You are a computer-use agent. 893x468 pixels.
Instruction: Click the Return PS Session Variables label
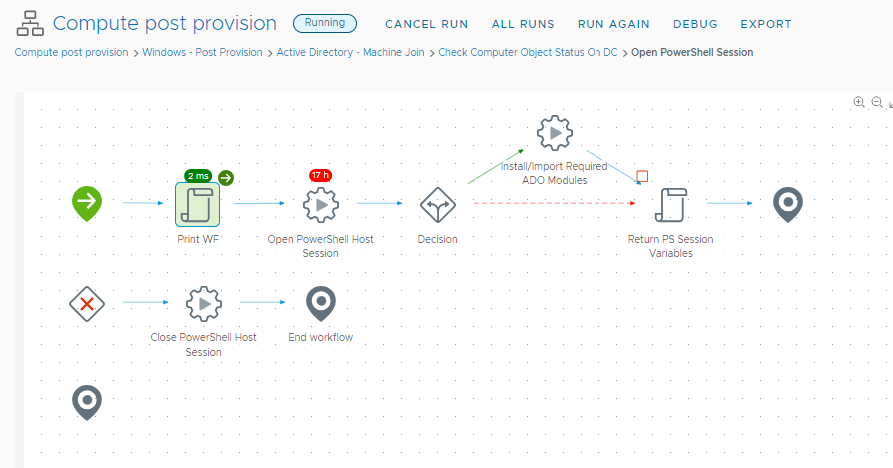click(671, 246)
